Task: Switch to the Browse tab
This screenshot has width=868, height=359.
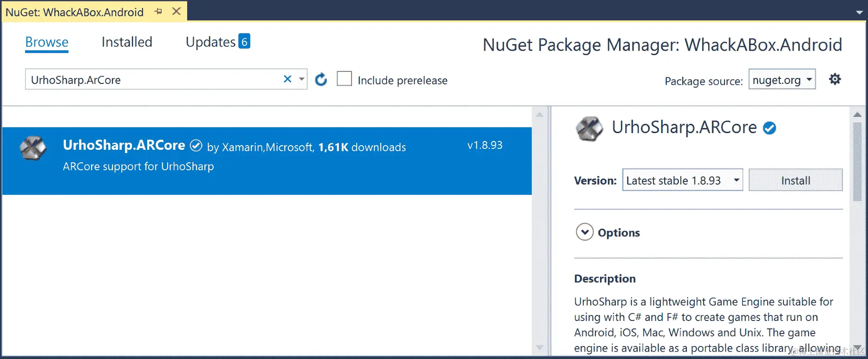Action: click(x=47, y=42)
